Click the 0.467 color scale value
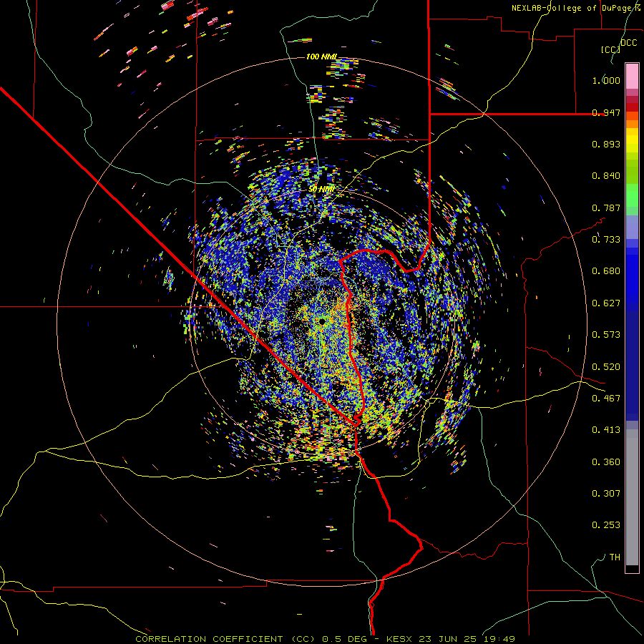This screenshot has height=644, width=644. coord(606,399)
